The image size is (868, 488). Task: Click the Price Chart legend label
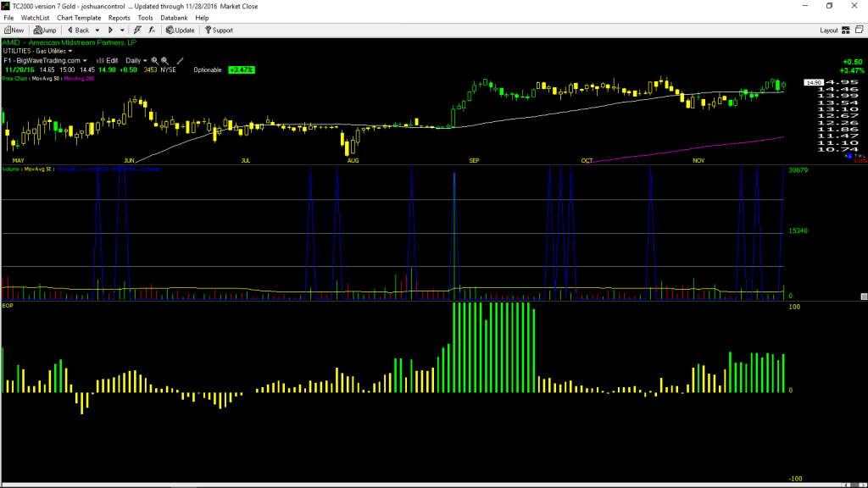[x=15, y=79]
